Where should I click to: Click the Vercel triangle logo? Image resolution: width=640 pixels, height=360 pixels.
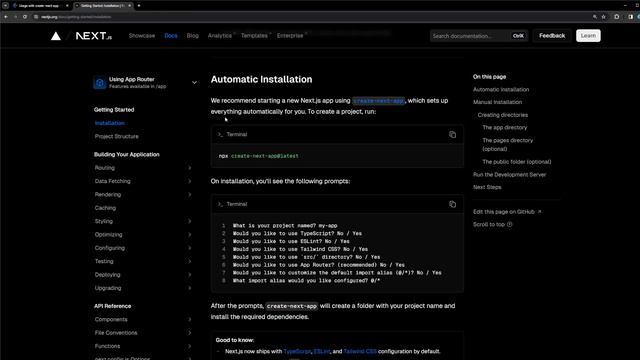(x=56, y=36)
